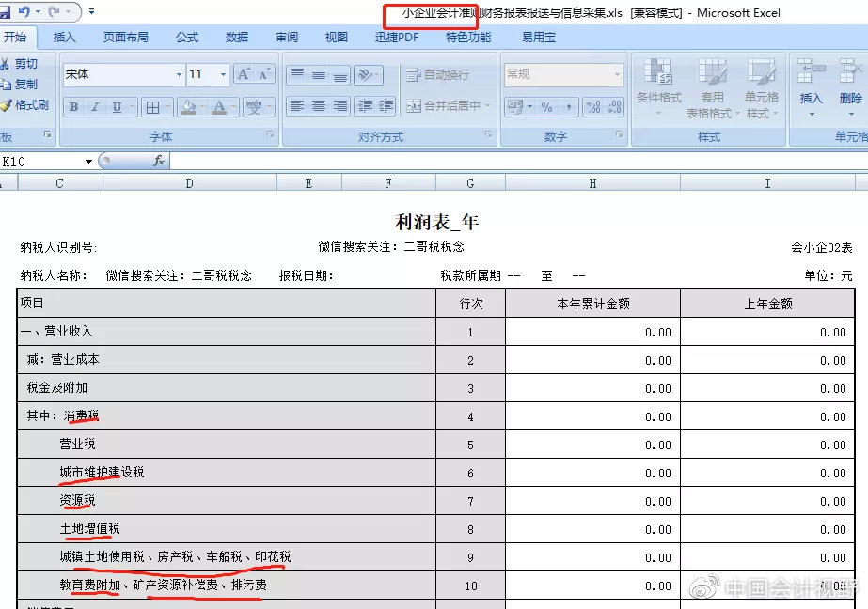Select column D header

(x=189, y=183)
